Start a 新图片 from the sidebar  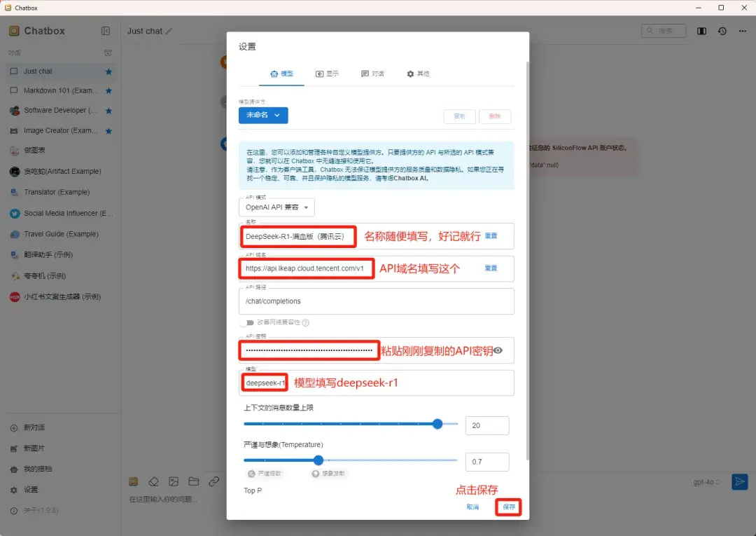click(60, 448)
